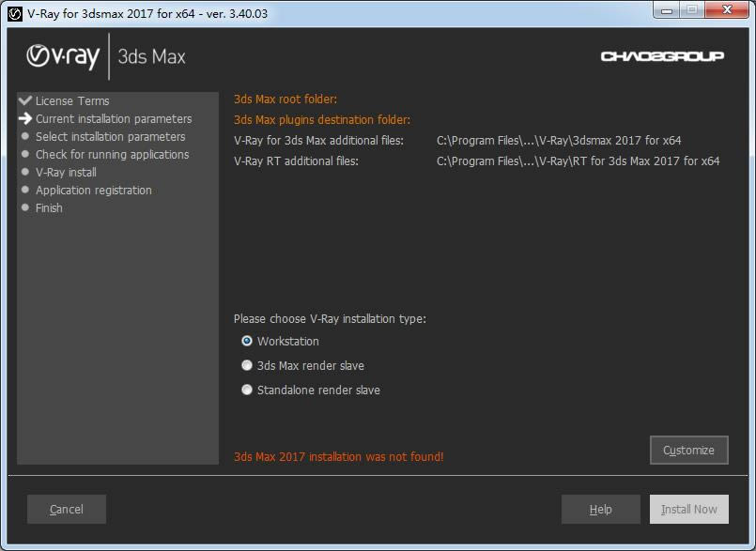The height and width of the screenshot is (551, 756).
Task: Click the Current installation parameters arrow icon
Action: click(25, 118)
